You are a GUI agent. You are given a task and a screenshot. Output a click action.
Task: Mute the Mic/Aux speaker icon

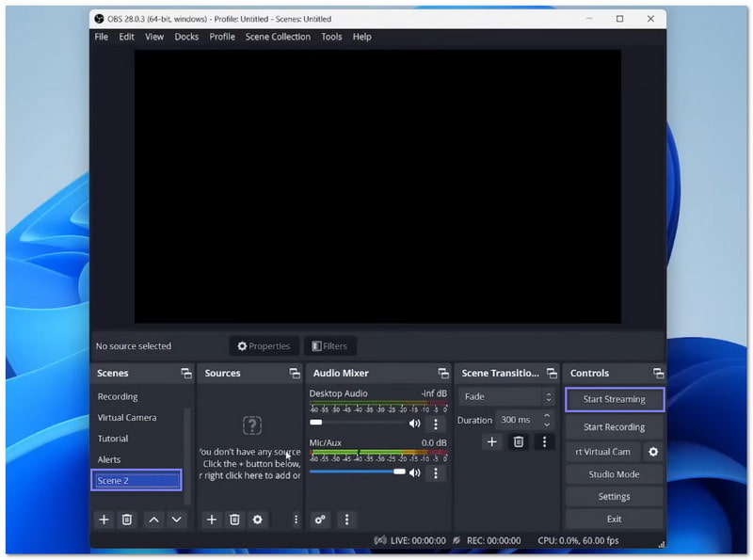click(x=414, y=472)
